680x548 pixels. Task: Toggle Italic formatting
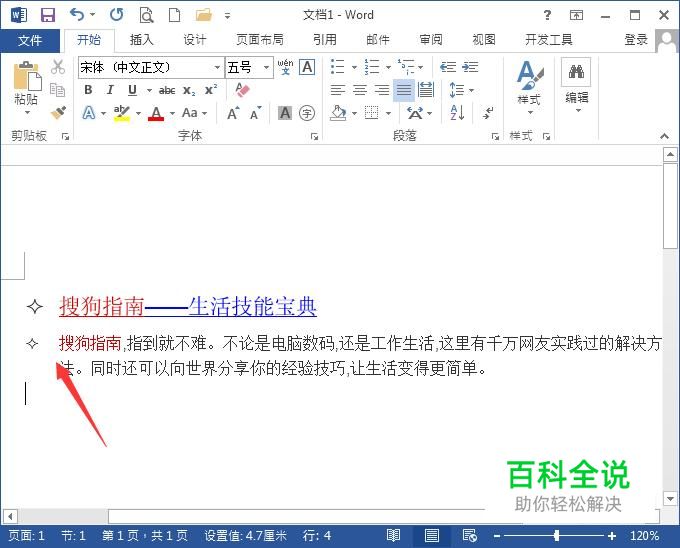pos(110,90)
